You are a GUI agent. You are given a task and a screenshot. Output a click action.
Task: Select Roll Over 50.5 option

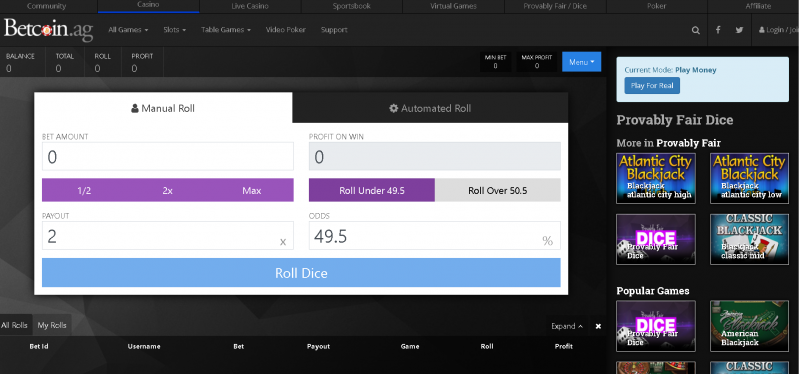pyautogui.click(x=497, y=190)
